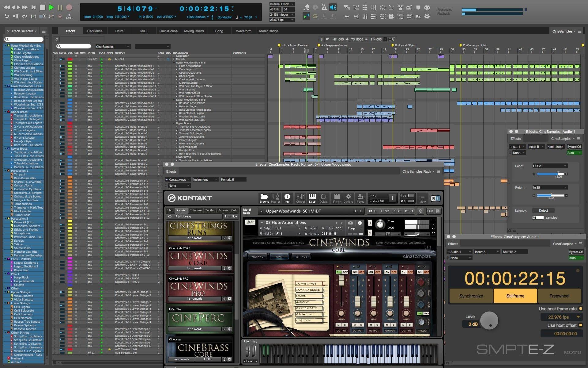
Task: Click the Synchronize button in SMPTE-Z panel
Action: [x=471, y=296]
